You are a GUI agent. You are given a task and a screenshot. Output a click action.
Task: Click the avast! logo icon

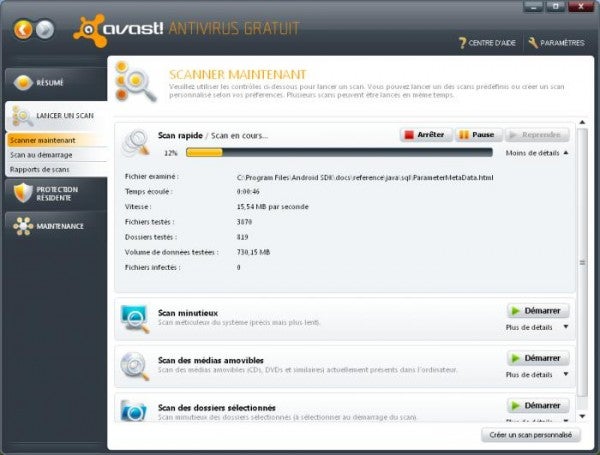(x=91, y=30)
